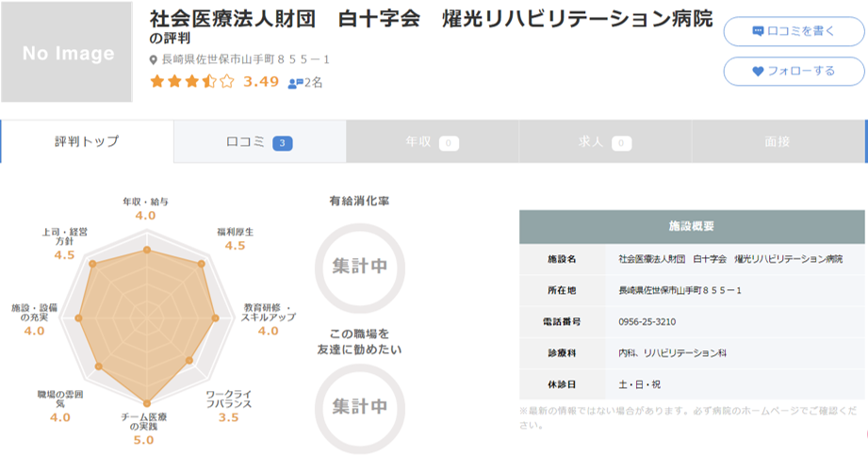Image resolution: width=868 pixels, height=455 pixels.
Task: Click the 3.49 rating score
Action: pos(261,82)
